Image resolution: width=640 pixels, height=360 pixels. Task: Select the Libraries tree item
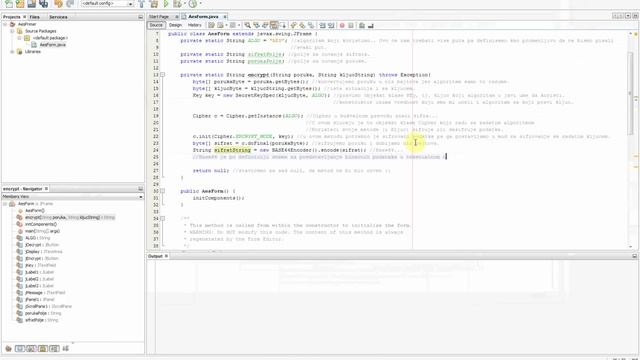click(x=33, y=52)
